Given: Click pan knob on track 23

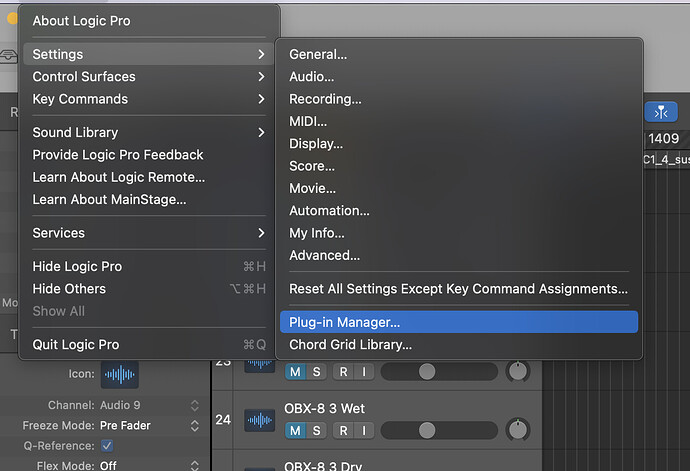Looking at the screenshot, I should 518,371.
